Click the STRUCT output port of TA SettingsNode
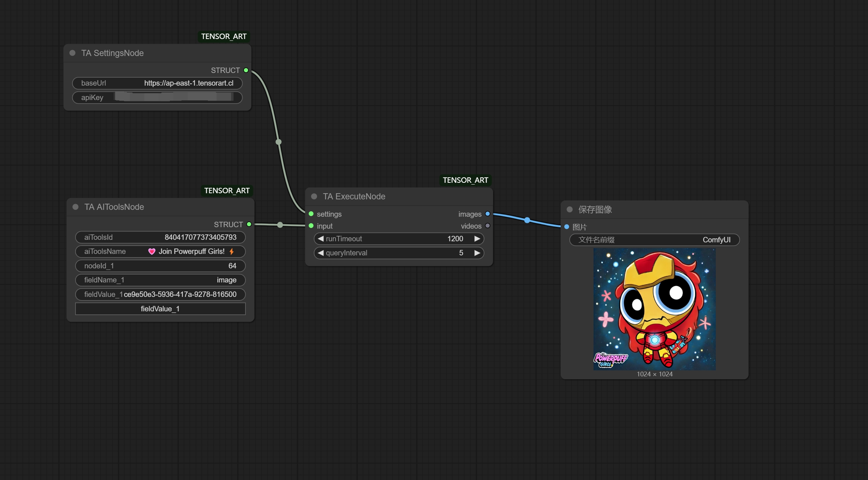868x480 pixels. 246,70
